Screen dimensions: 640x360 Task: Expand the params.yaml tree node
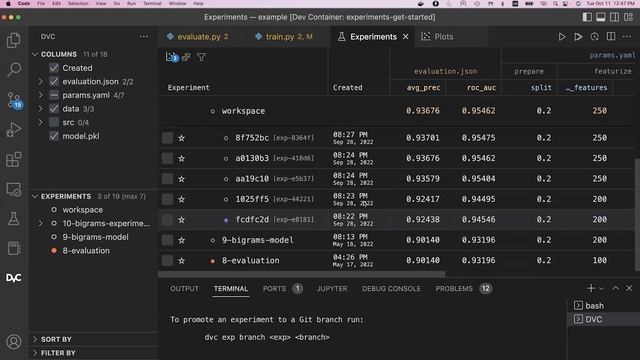(x=40, y=95)
